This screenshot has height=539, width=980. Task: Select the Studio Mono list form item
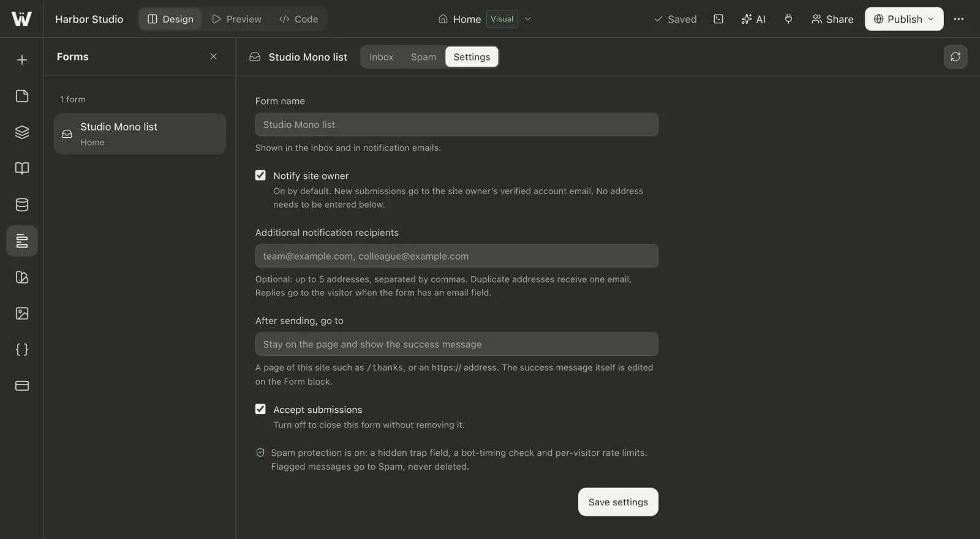[x=140, y=134]
